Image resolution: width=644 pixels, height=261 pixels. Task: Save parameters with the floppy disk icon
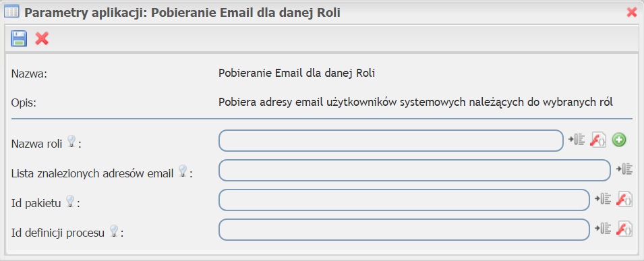18,38
